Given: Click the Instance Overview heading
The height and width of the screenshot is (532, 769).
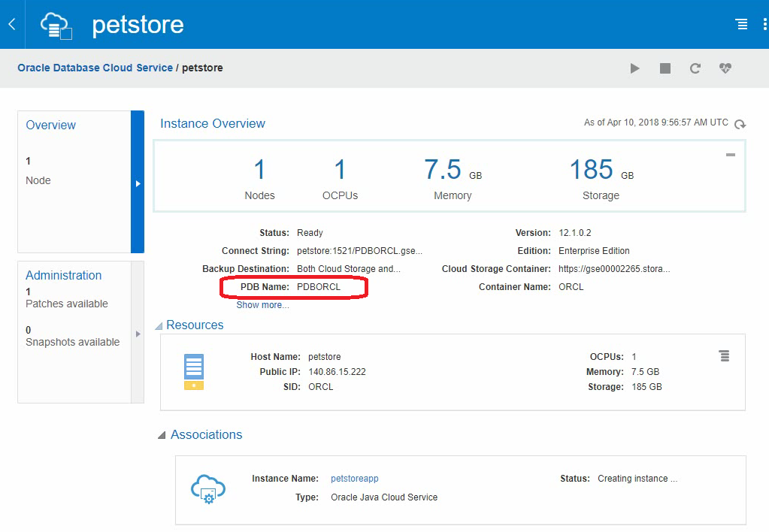Looking at the screenshot, I should (x=213, y=123).
